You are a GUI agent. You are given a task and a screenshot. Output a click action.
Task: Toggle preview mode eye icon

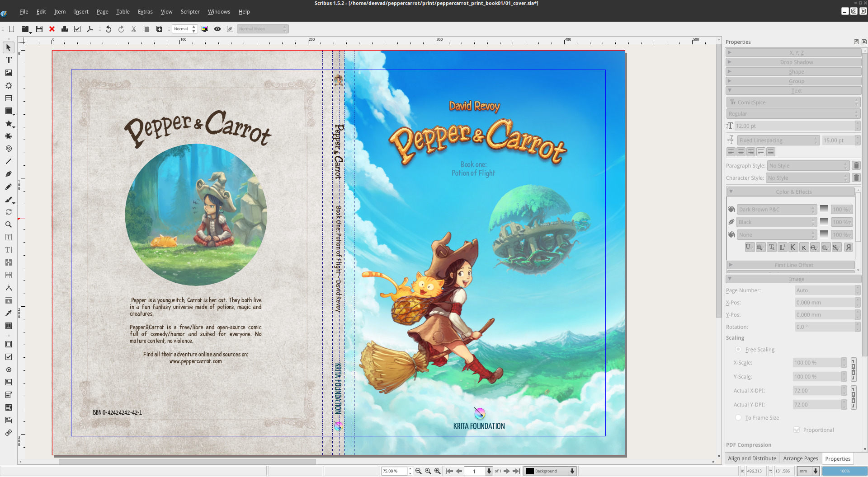coord(217,29)
